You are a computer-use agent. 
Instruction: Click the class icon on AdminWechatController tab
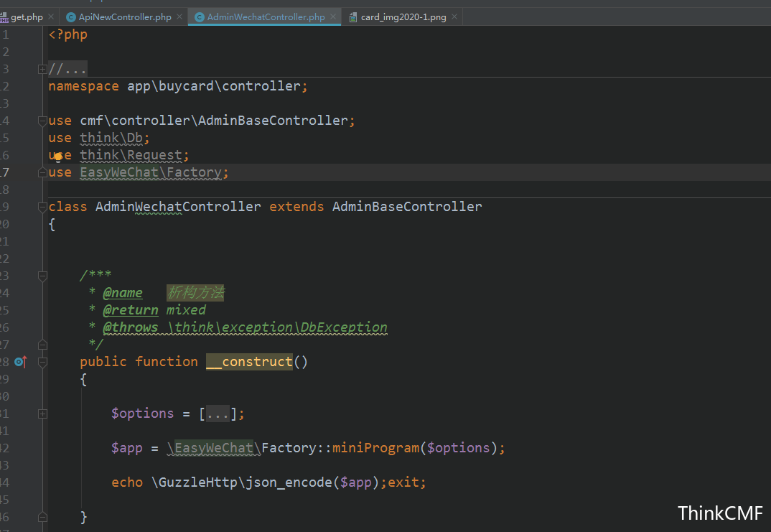(200, 17)
